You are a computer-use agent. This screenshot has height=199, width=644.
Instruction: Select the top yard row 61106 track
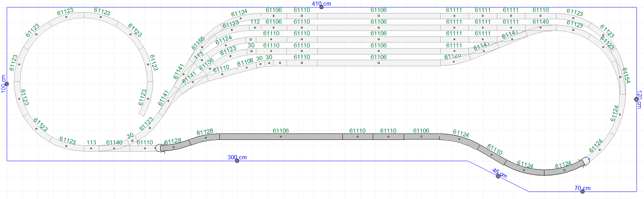pos(378,16)
